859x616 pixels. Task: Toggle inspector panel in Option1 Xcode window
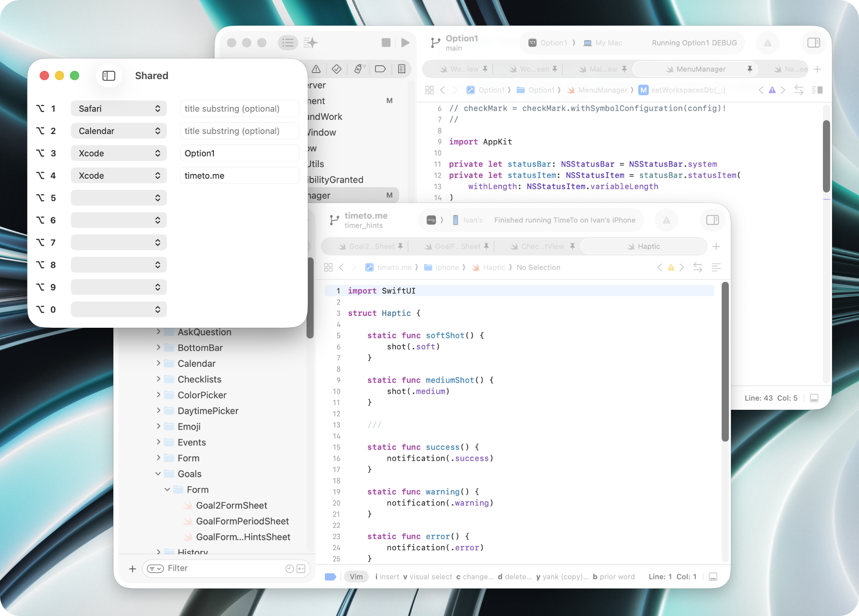813,43
